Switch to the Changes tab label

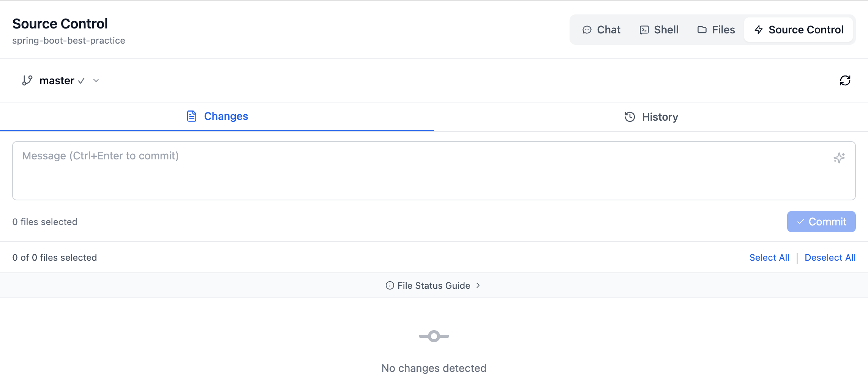226,116
